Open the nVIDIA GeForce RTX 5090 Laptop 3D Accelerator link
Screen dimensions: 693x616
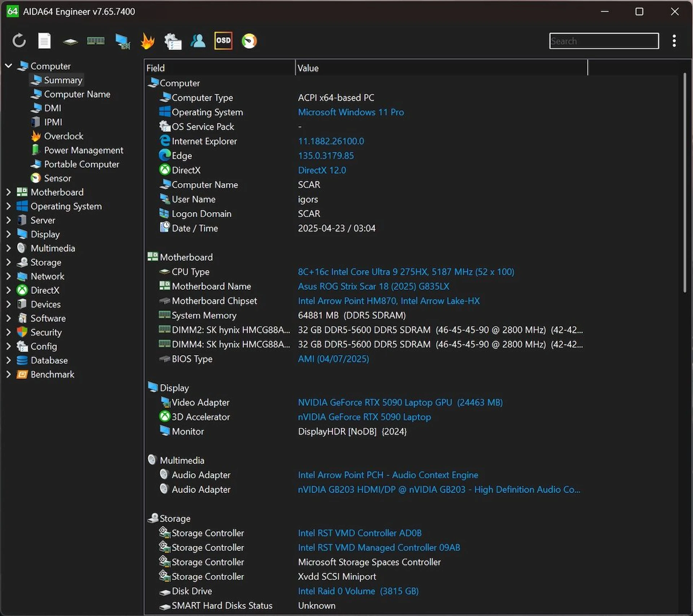(x=365, y=417)
